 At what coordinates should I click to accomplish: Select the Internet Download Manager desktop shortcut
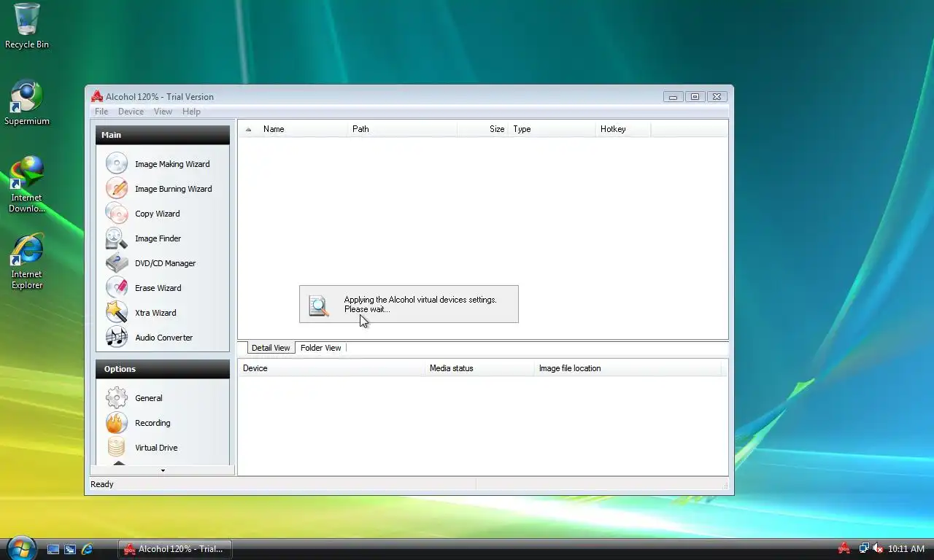(x=27, y=184)
